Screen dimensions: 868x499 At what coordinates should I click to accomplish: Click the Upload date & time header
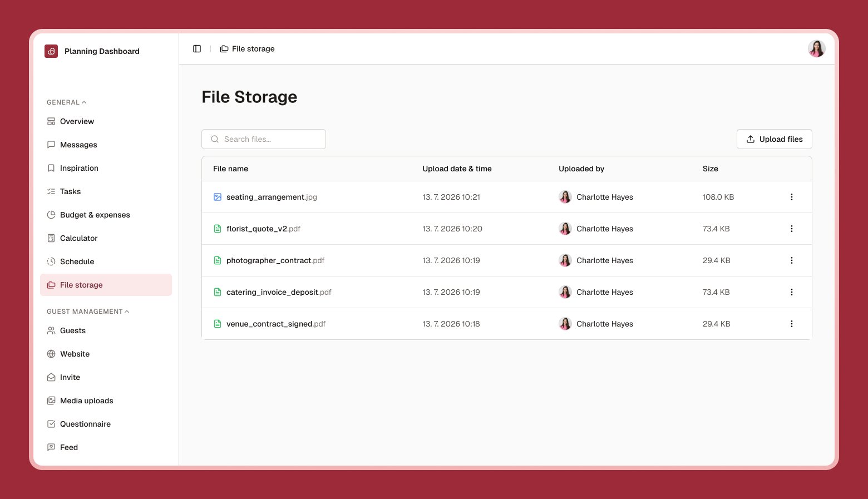(457, 169)
